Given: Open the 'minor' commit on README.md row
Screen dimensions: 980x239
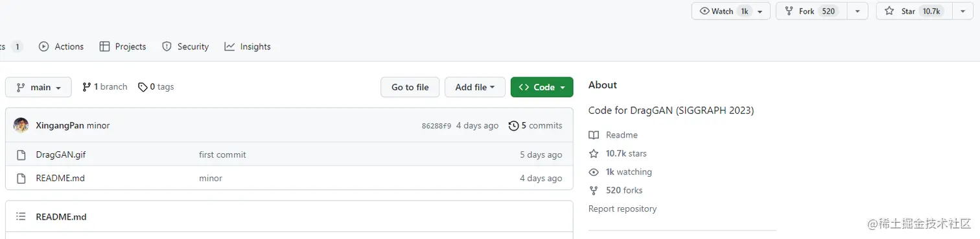Looking at the screenshot, I should pos(211,178).
